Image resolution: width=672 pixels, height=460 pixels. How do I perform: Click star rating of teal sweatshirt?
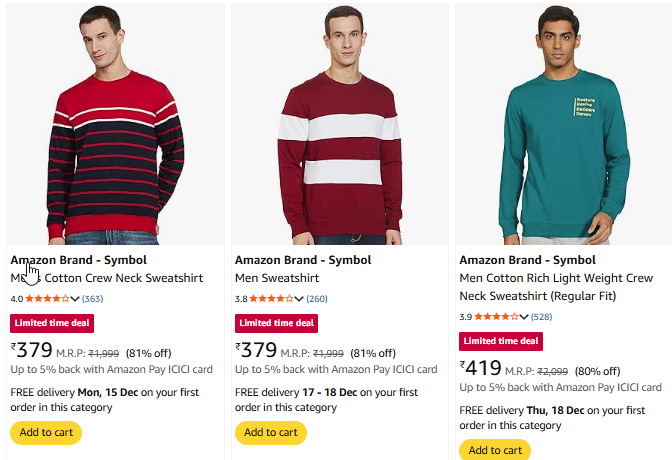coord(496,317)
